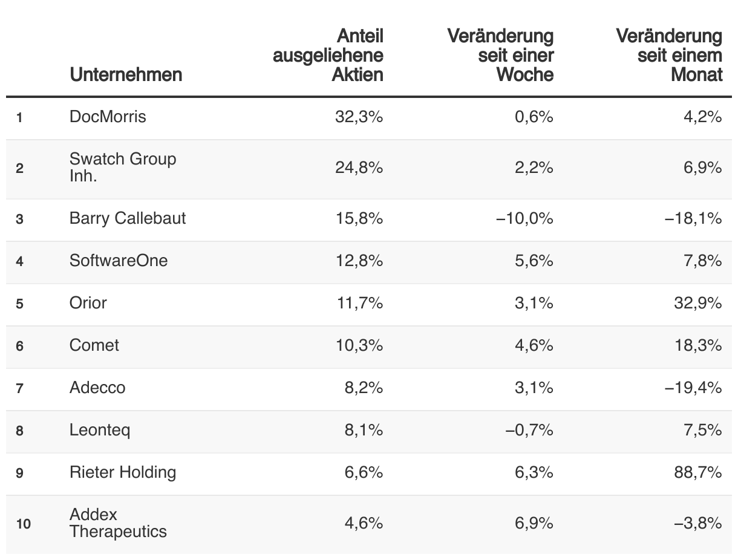Click rank number 10 in the table

[24, 524]
